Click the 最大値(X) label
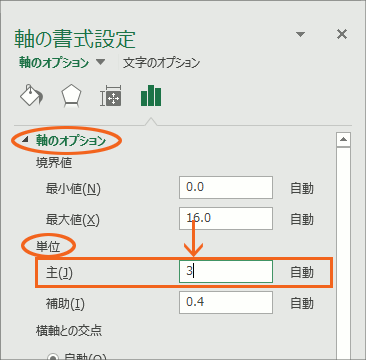The width and height of the screenshot is (366, 360). [73, 220]
